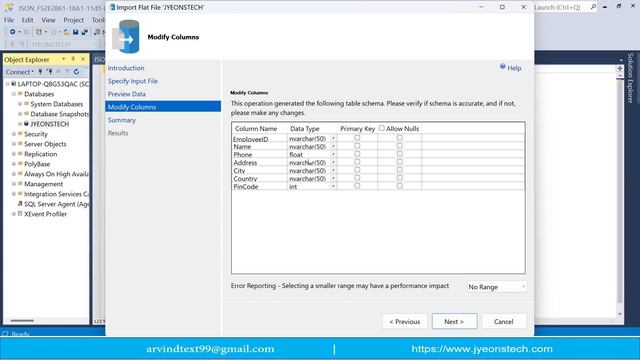Image resolution: width=640 pixels, height=360 pixels.
Task: Toggle the Allow Nulls header checkbox
Action: click(x=382, y=128)
